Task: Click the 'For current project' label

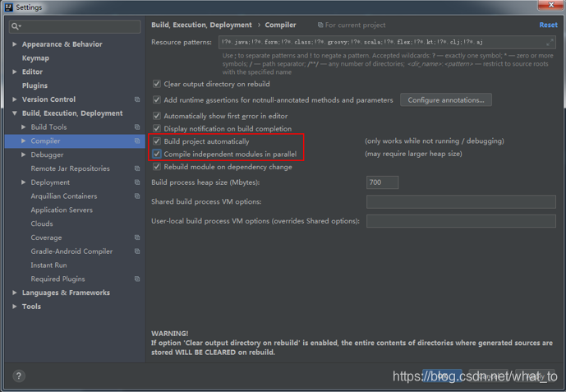Action: [x=355, y=25]
